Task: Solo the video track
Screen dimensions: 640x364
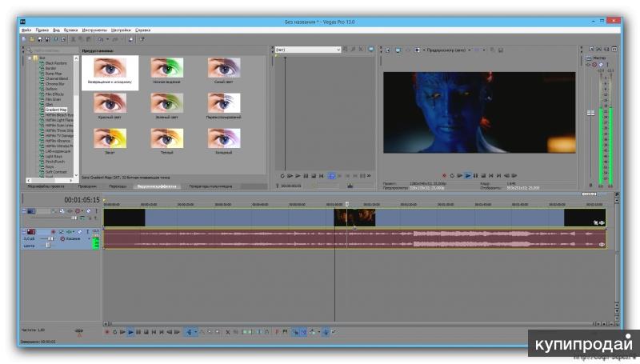Action: click(96, 211)
